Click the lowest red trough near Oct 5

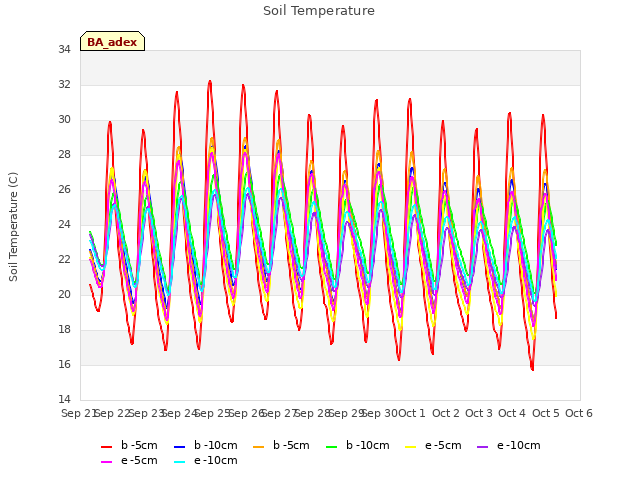coord(533,369)
